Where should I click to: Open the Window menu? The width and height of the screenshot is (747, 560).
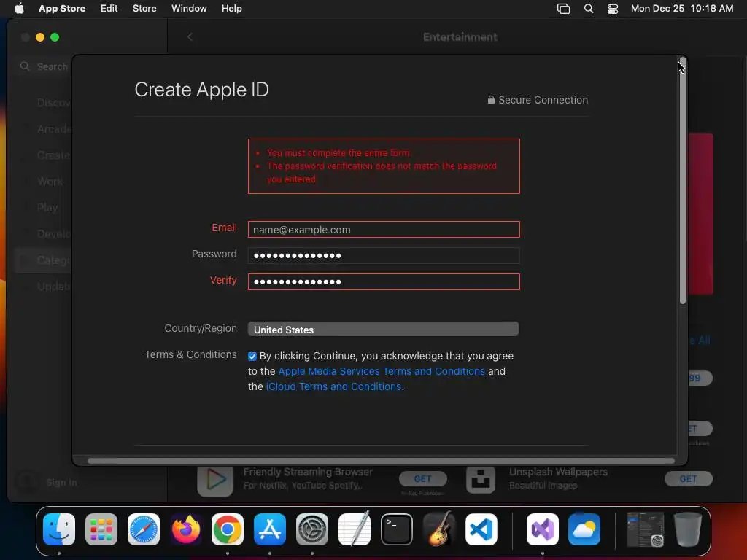tap(189, 9)
